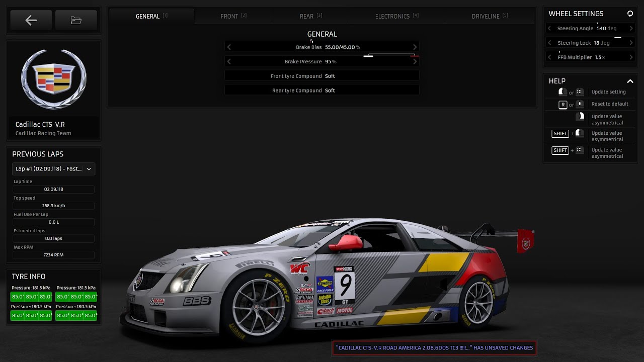Click the Brake Bias 55.00/45.00 % value
Image resolution: width=644 pixels, height=362 pixels.
pyautogui.click(x=343, y=47)
